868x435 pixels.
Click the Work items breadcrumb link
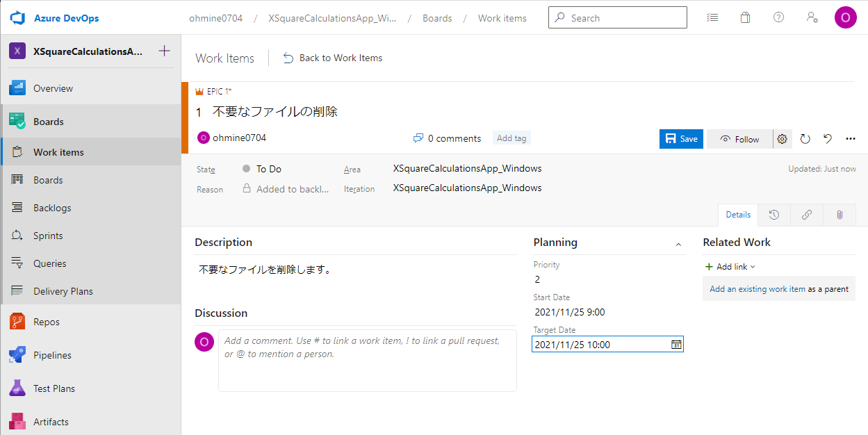[x=502, y=18]
